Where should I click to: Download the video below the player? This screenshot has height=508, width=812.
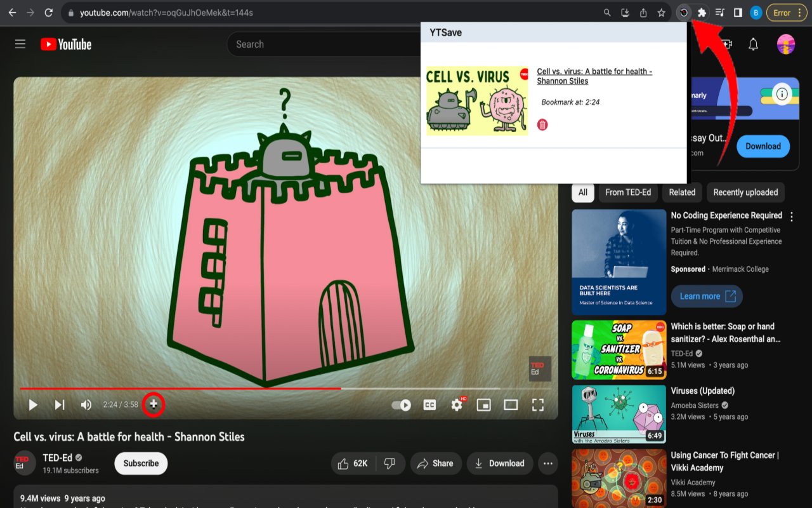pos(499,464)
